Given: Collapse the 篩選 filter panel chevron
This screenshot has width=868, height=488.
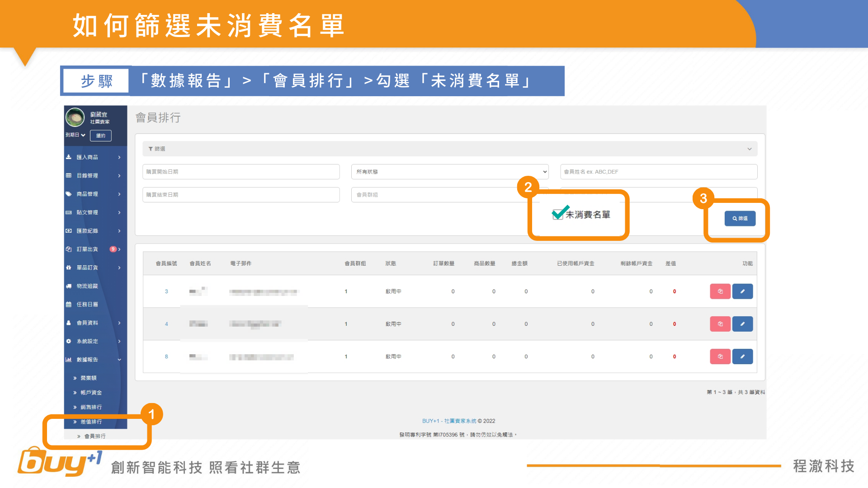Looking at the screenshot, I should point(749,149).
